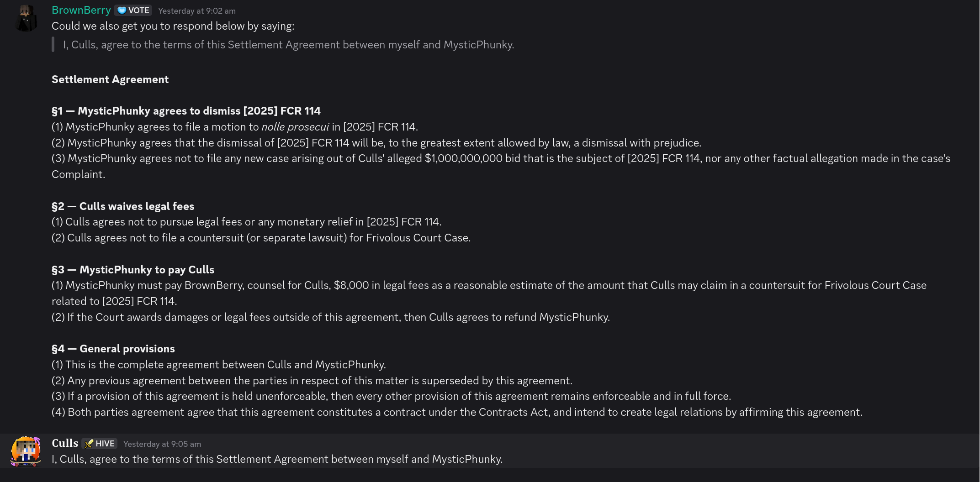Click the 'Yesterday at 9:05 am' timestamp
The image size is (980, 482).
click(162, 444)
